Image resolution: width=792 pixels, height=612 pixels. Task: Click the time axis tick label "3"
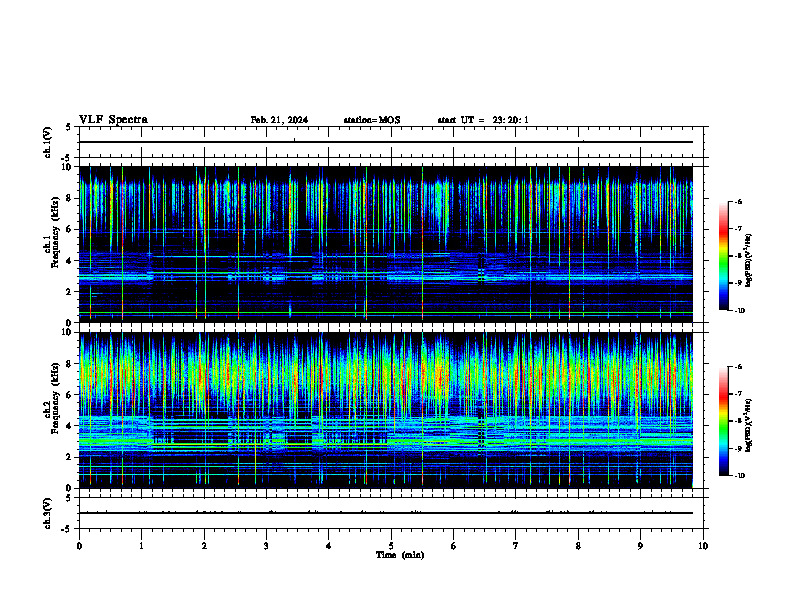(266, 546)
